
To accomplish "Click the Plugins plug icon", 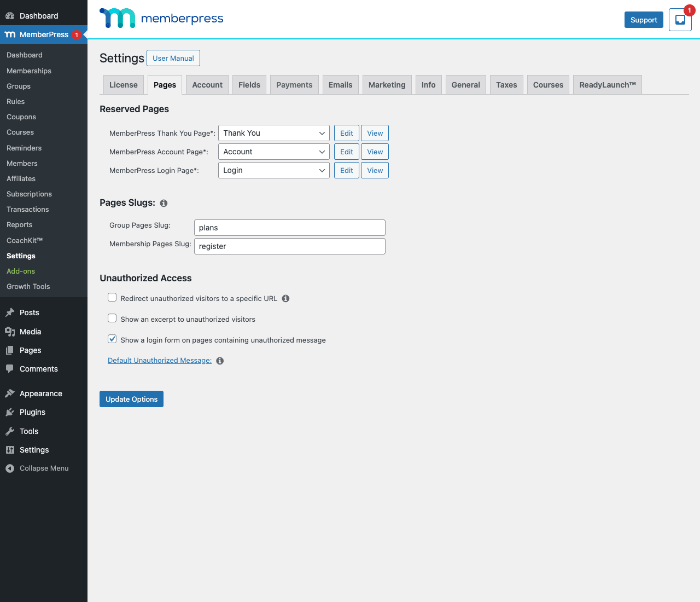I will point(10,412).
